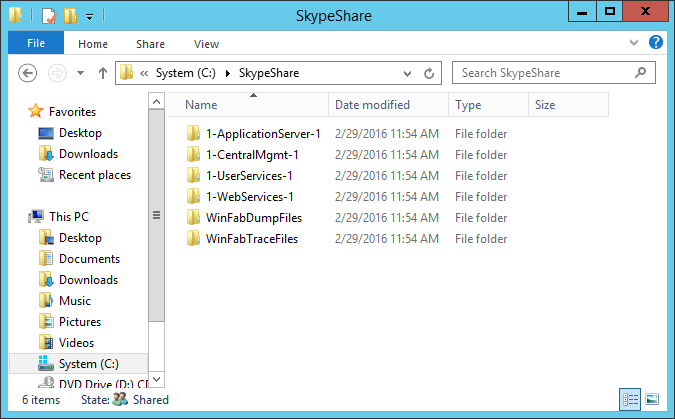The height and width of the screenshot is (419, 675).
Task: Click the window system menu folder icon
Action: tap(16, 15)
